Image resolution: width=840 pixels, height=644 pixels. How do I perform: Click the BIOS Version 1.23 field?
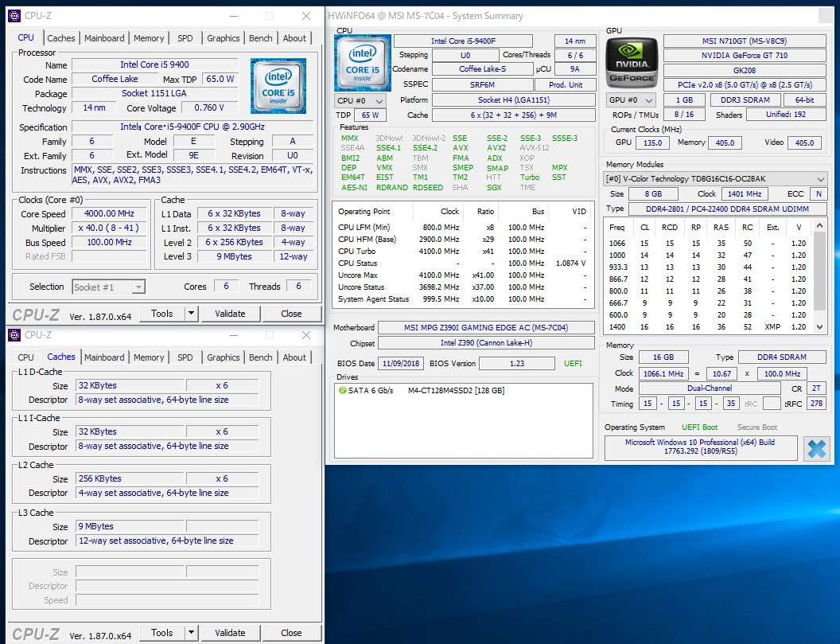pos(516,364)
